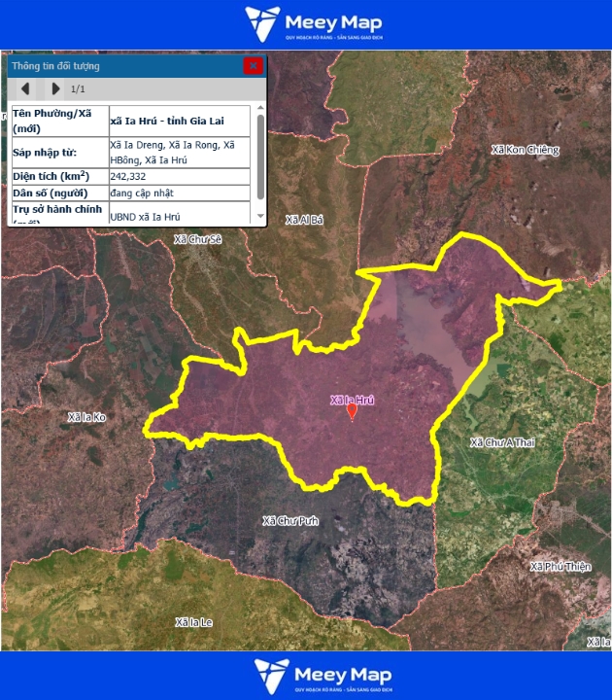612x700 pixels.
Task: Click on Xã Ia Ko commune label
Action: tap(86, 416)
